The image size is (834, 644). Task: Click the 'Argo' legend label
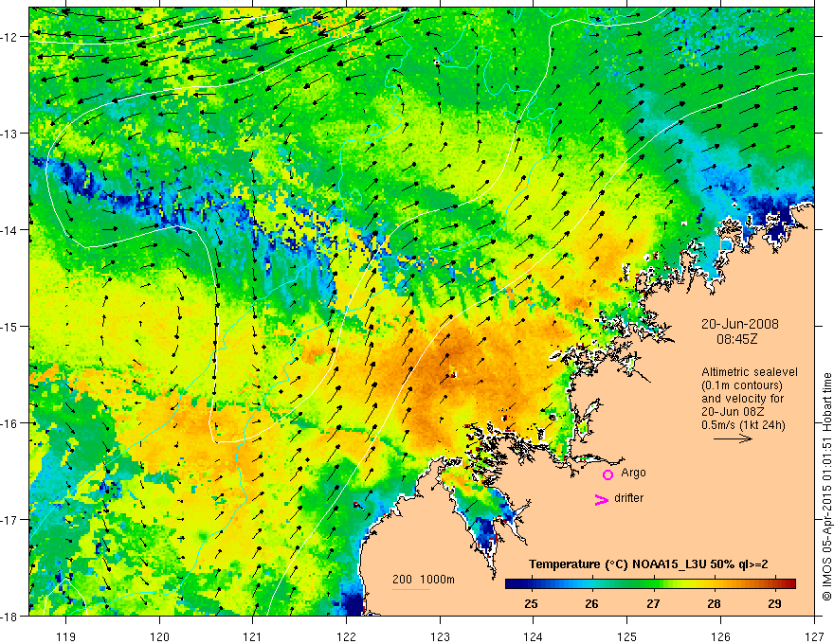(633, 473)
